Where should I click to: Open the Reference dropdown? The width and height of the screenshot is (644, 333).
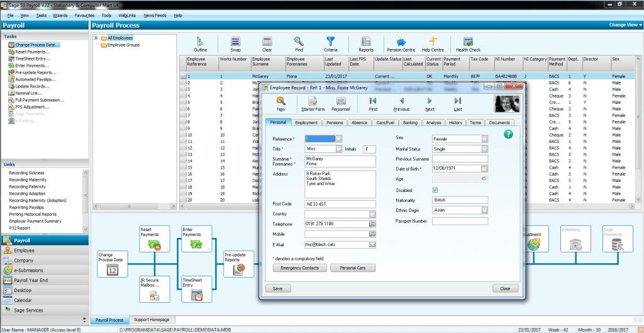click(x=338, y=138)
